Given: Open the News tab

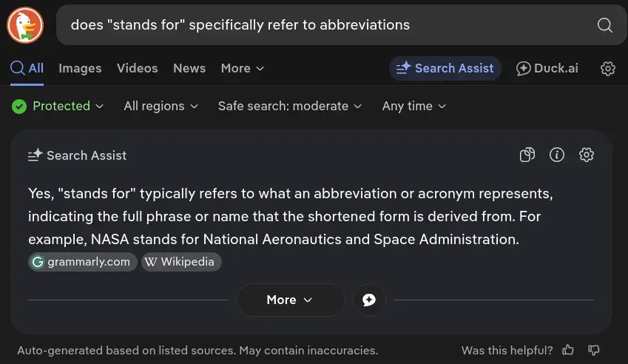Looking at the screenshot, I should [x=189, y=68].
